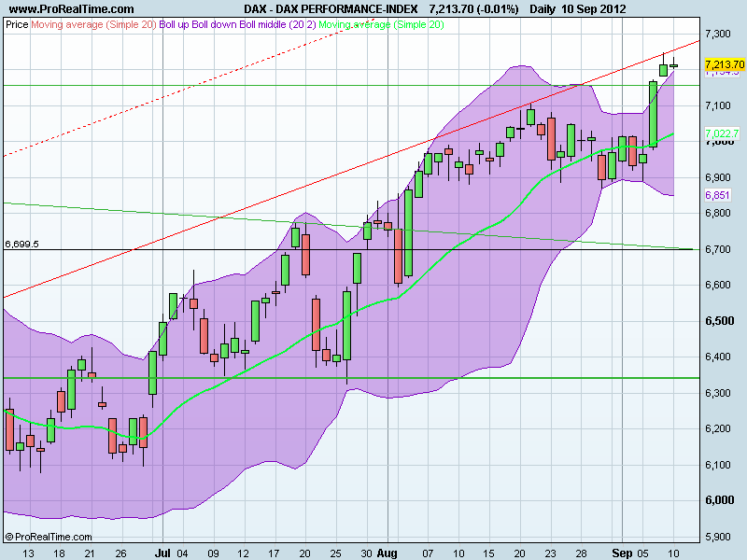Viewport: 747px width, 560px height.
Task: Select the DAX - DAX PERFORMANCE-INDEX title
Action: pyautogui.click(x=331, y=8)
